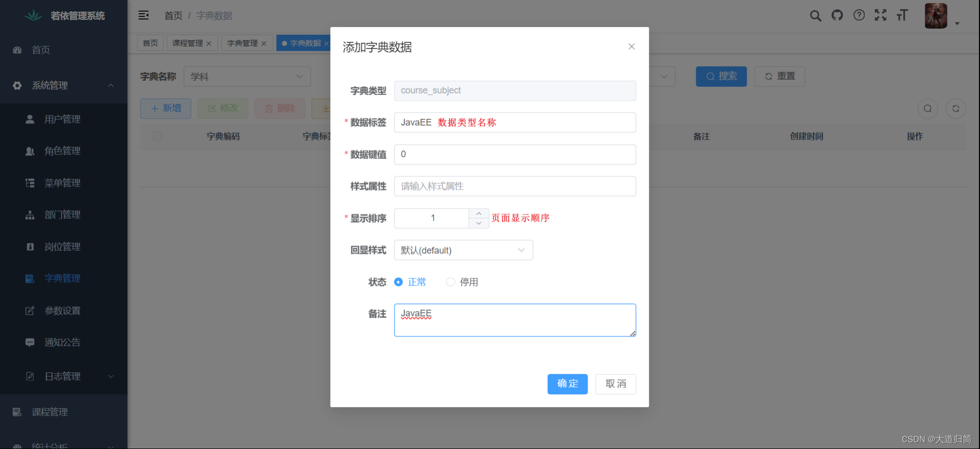Close the 课程管理 tab
This screenshot has width=980, height=449.
pyautogui.click(x=209, y=43)
